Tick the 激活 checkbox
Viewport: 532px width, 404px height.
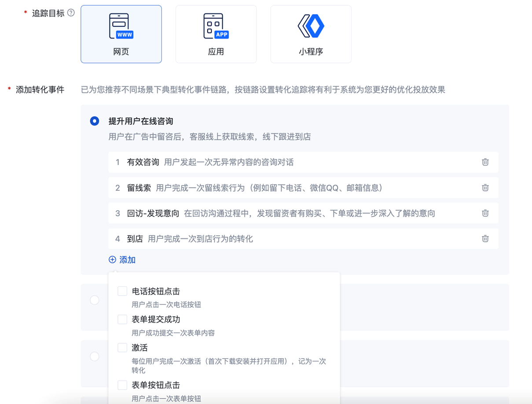click(x=122, y=348)
